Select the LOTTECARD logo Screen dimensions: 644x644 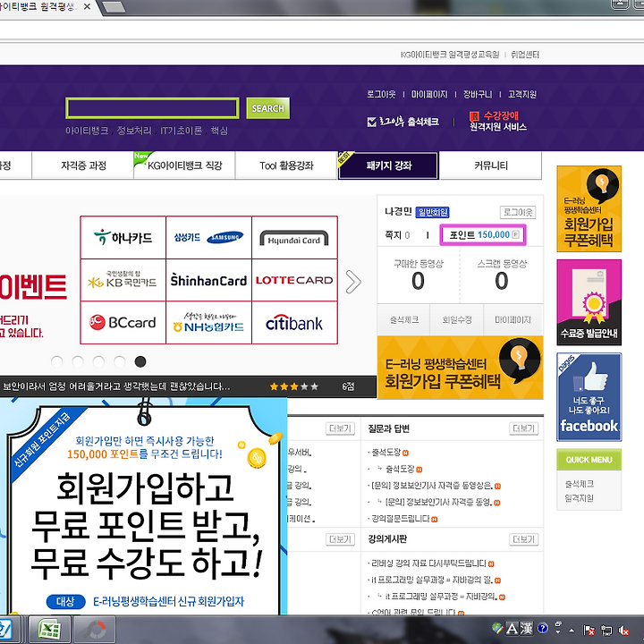tap(294, 280)
